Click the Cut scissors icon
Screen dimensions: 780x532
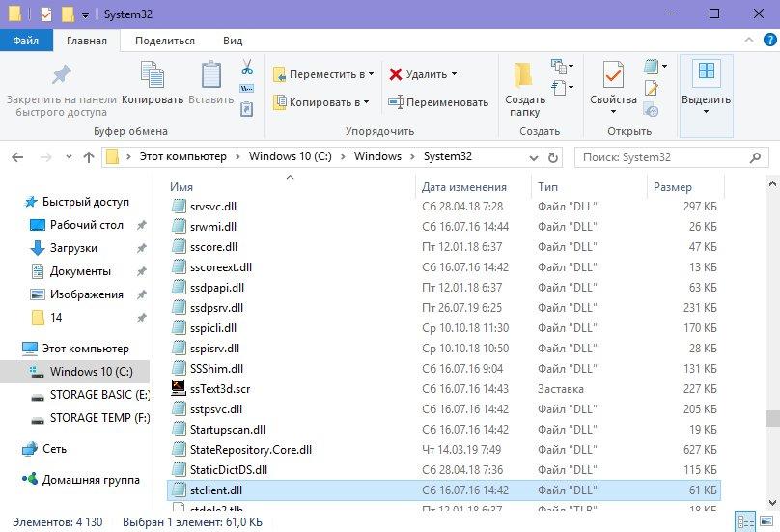coord(247,67)
